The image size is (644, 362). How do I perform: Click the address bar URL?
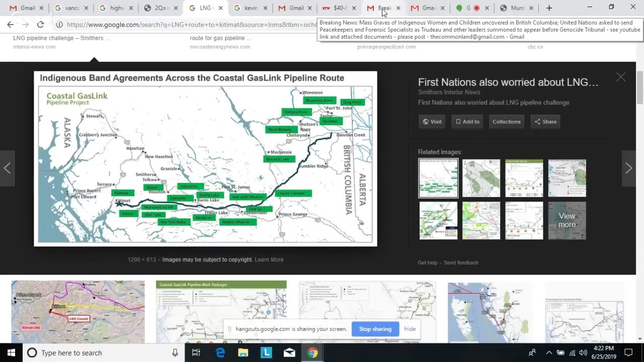coord(191,24)
